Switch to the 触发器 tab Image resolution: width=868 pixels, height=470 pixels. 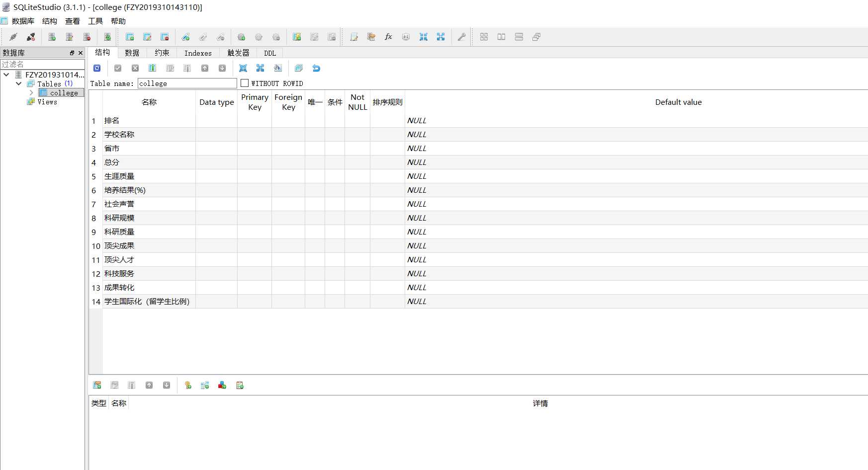[238, 53]
